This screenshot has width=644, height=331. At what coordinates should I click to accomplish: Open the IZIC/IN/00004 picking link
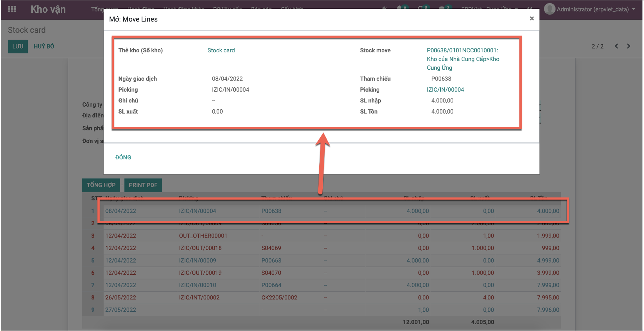445,90
